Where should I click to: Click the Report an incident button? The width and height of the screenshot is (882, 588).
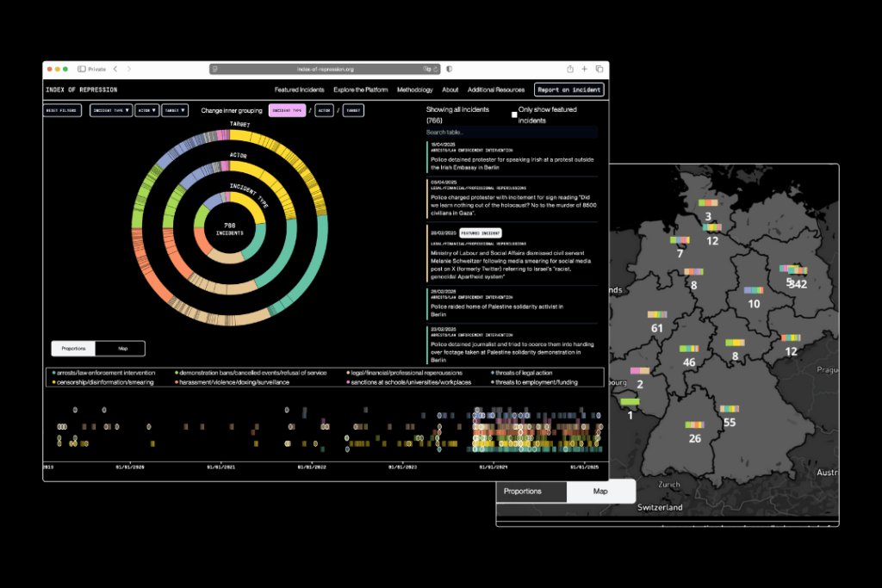pos(568,90)
